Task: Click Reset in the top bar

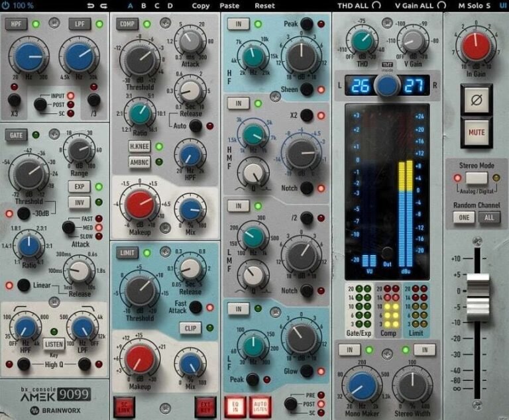Action: tap(264, 5)
